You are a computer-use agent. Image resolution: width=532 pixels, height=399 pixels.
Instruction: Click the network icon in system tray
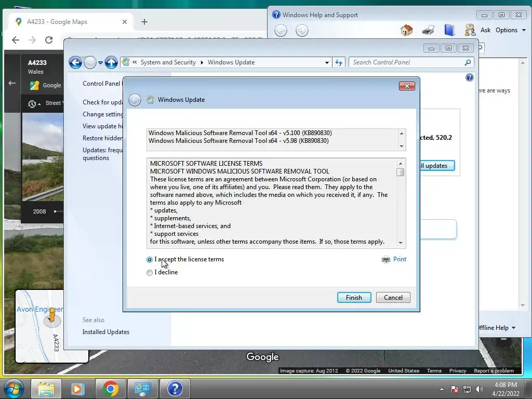467,389
